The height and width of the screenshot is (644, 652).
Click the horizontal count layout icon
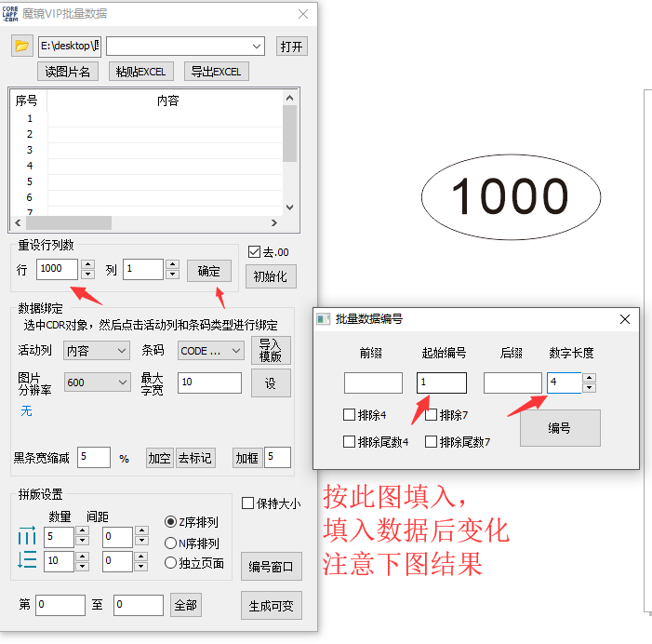pyautogui.click(x=27, y=537)
